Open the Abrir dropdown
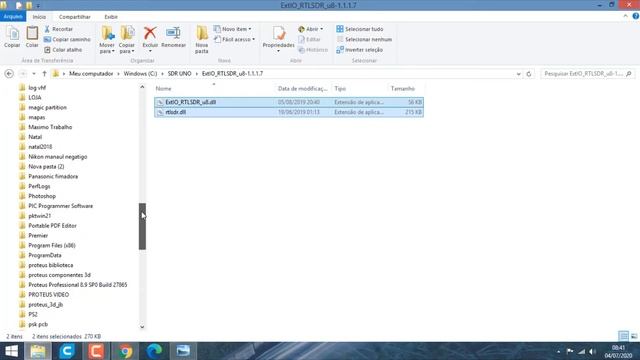The width and height of the screenshot is (640, 360). (311, 29)
